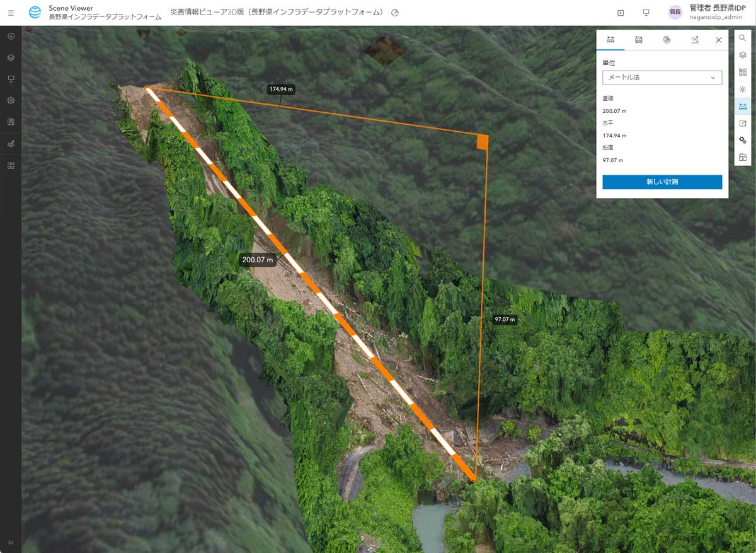The height and width of the screenshot is (553, 756).
Task: Toggle the Measure tool in right toolbar
Action: [743, 106]
